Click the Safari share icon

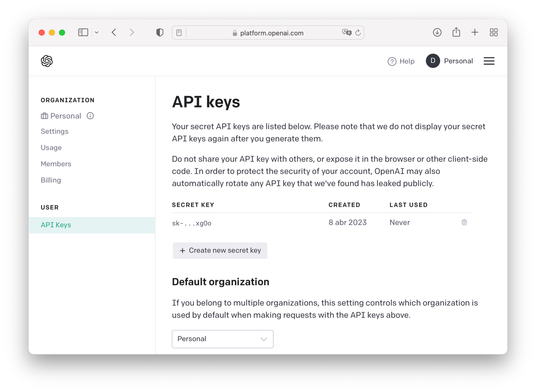(456, 32)
